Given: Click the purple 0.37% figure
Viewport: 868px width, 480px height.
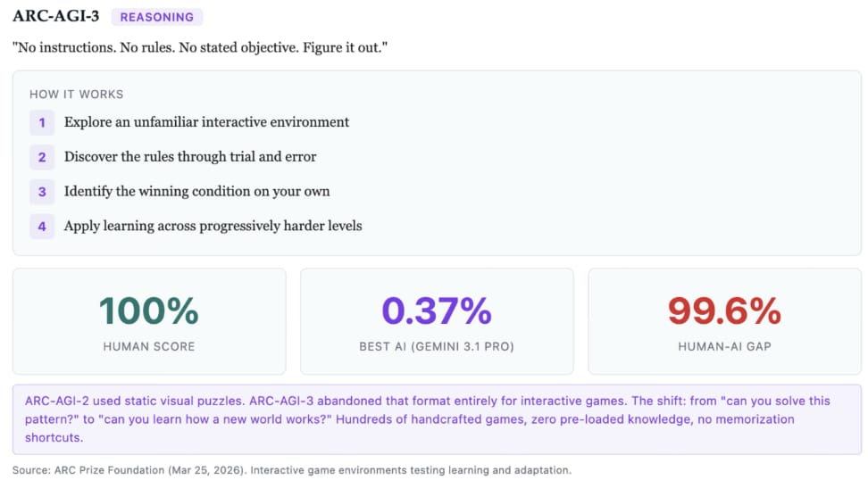Looking at the screenshot, I should pos(437,310).
